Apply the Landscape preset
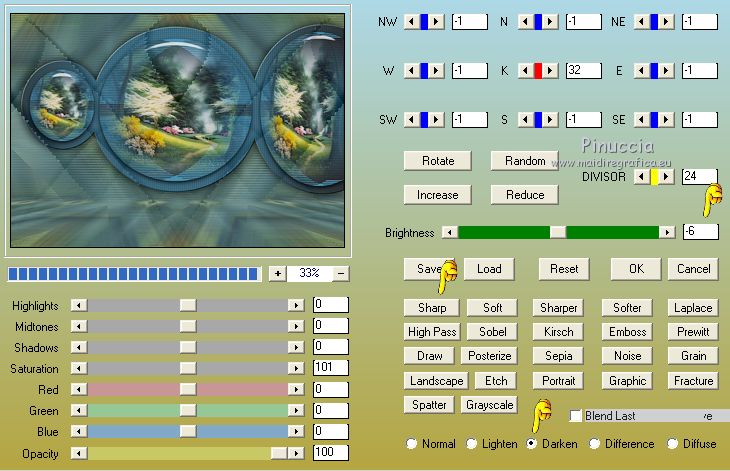Viewport: 730px width, 471px height. click(436, 381)
